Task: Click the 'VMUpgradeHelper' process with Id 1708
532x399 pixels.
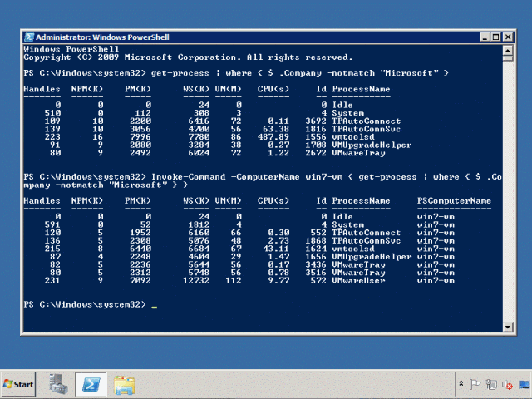Action: tap(372, 145)
